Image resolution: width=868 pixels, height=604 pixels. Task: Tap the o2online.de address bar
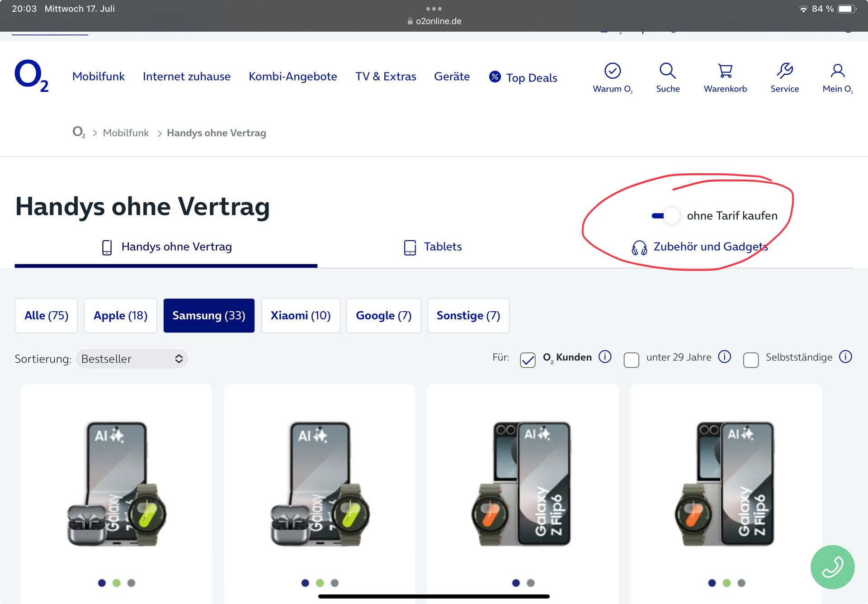click(x=434, y=21)
